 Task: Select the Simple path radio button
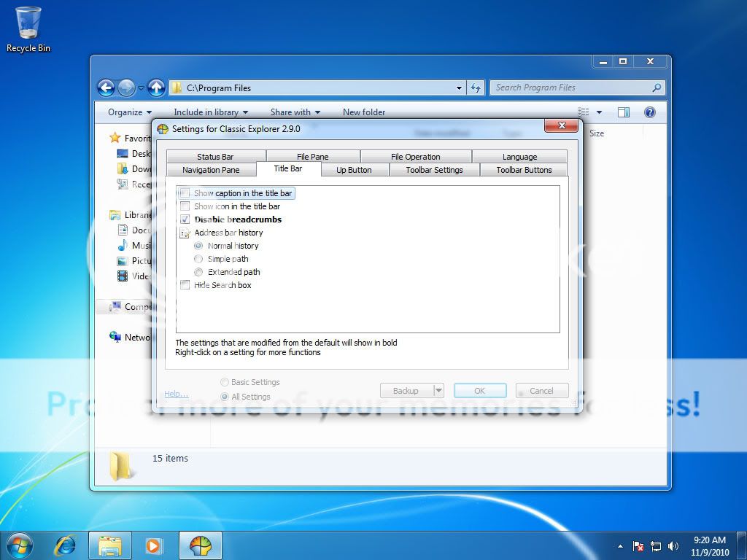pyautogui.click(x=198, y=258)
